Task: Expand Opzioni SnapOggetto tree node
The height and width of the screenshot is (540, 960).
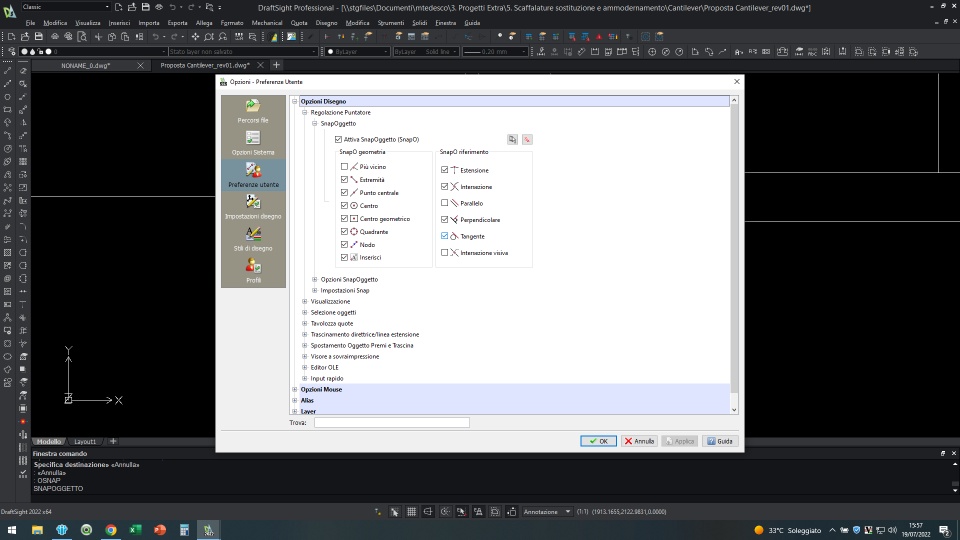Action: pos(315,279)
